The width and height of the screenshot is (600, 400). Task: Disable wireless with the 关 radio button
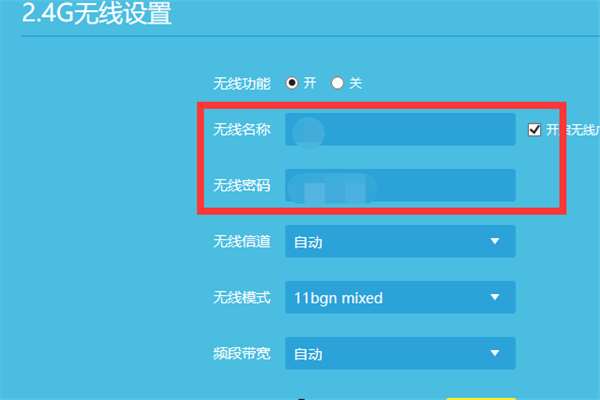click(337, 83)
